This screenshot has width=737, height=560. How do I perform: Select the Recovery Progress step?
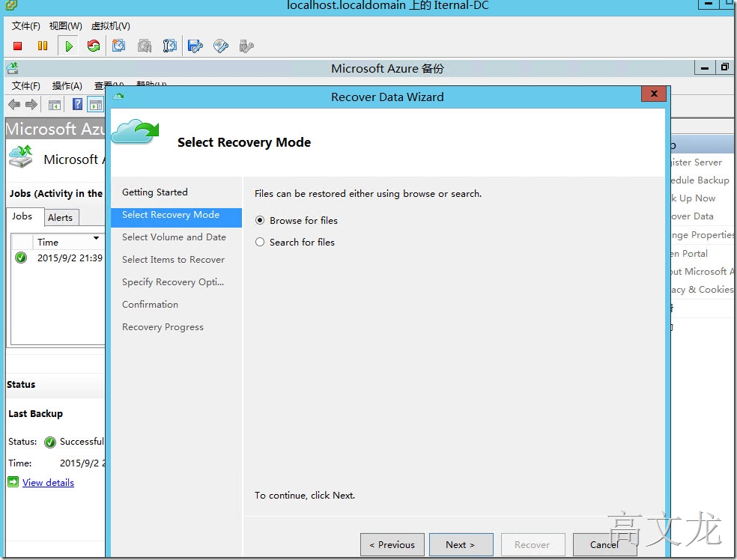pos(163,327)
